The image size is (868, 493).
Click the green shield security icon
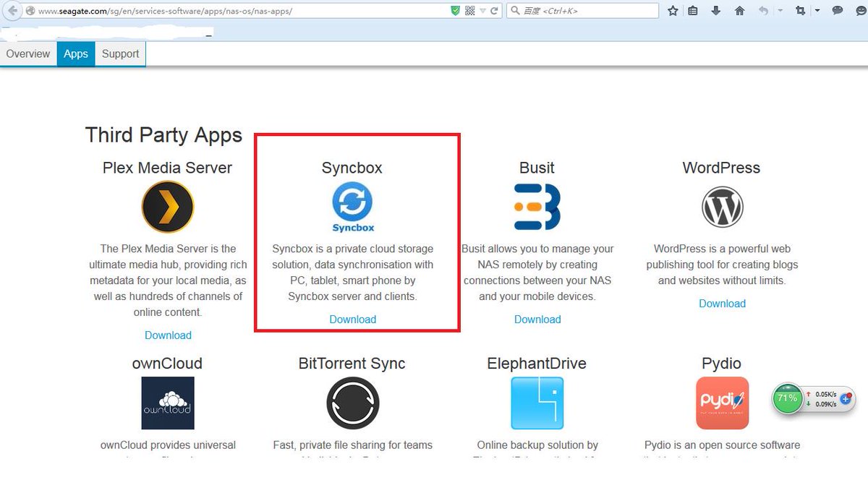click(455, 11)
